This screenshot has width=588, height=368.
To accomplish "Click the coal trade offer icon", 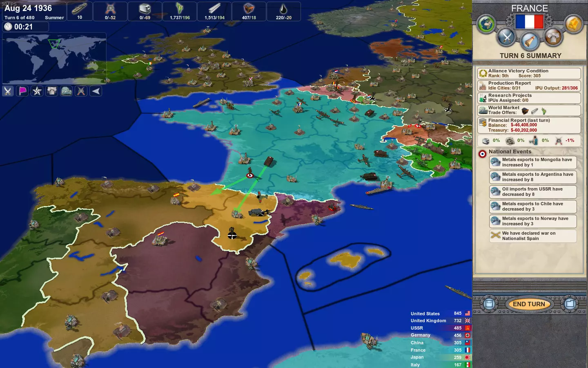I will coord(525,111).
